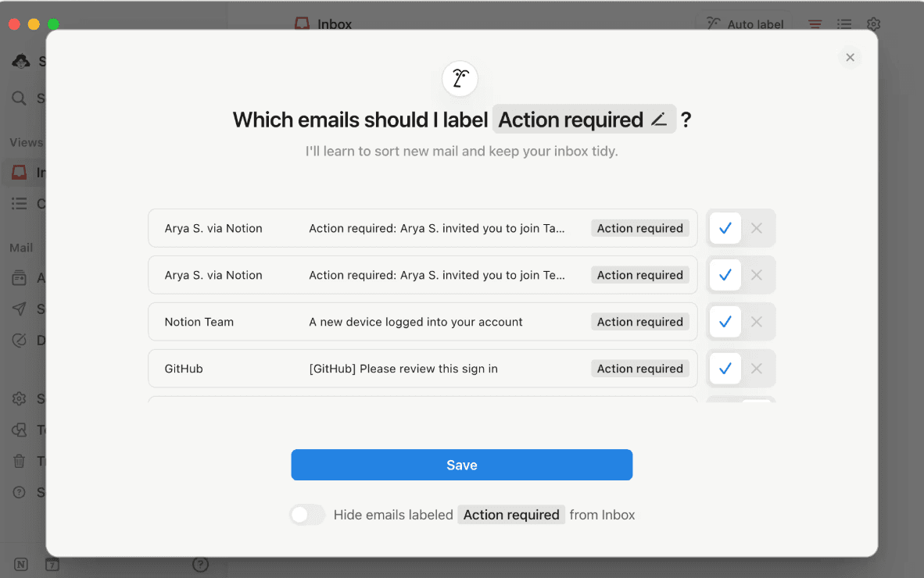Click the filter icon beside Auto label
Image resolution: width=924 pixels, height=578 pixels.
tap(815, 24)
